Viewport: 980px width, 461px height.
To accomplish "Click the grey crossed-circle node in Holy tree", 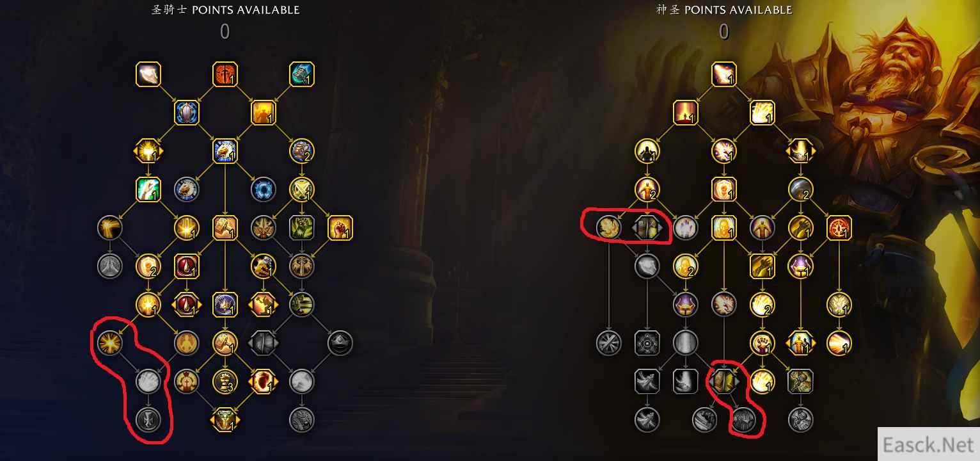I will coord(608,343).
